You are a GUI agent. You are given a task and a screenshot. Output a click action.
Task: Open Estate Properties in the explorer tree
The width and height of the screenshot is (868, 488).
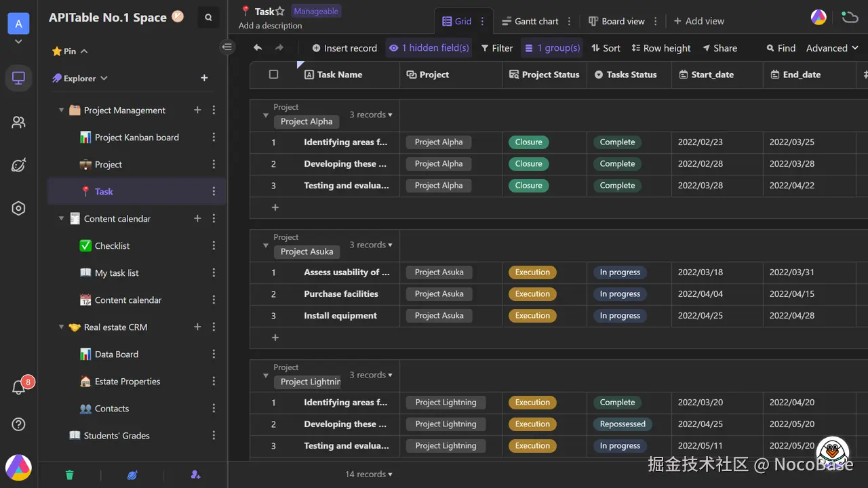pos(127,382)
